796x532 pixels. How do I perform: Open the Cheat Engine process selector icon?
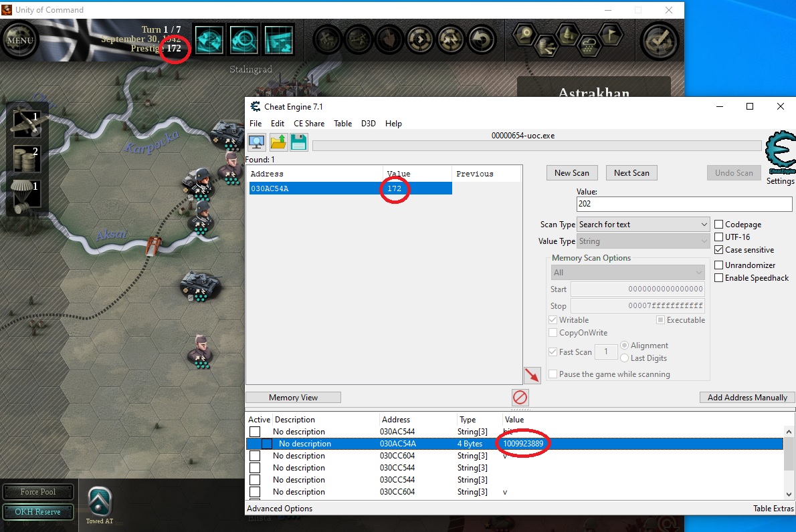(x=257, y=142)
